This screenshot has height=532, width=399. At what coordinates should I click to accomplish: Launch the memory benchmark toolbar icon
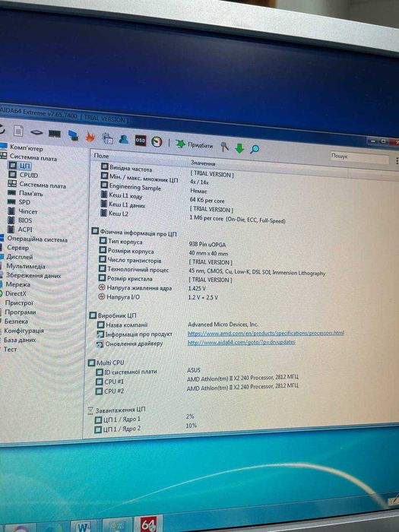[x=55, y=134]
